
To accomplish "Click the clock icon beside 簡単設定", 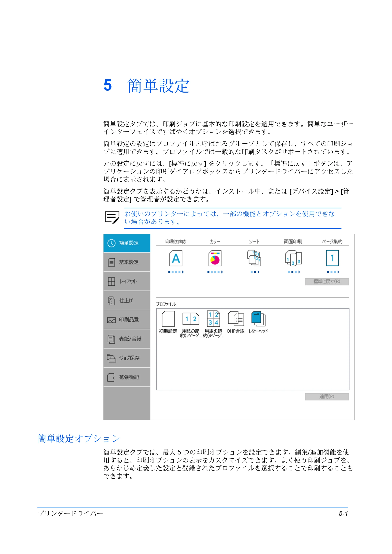I will pos(111,243).
